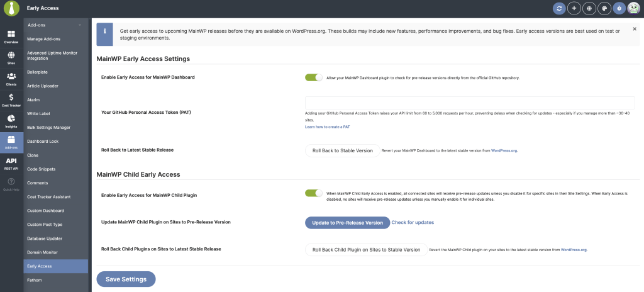Click 'Roll Back to Latest Stable Release' label
644x292 pixels.
tap(137, 150)
